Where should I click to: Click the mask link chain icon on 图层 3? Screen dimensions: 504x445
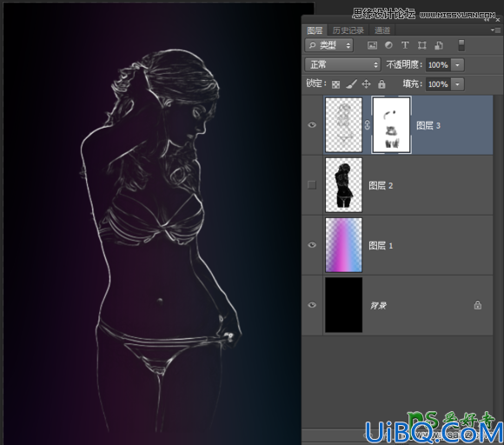(x=367, y=125)
